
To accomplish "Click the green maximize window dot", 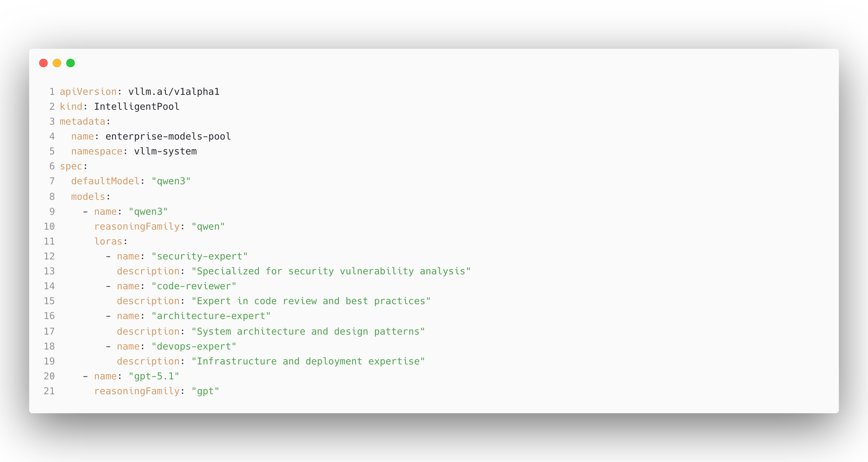I will point(71,63).
